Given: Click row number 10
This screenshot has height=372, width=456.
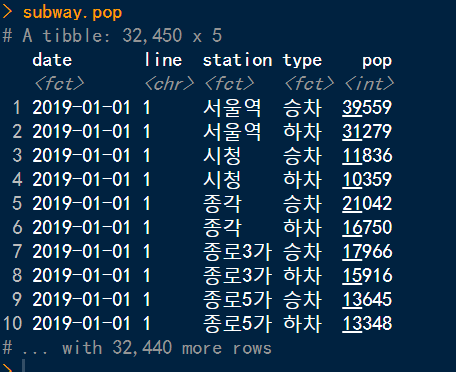Looking at the screenshot, I should [x=13, y=323].
